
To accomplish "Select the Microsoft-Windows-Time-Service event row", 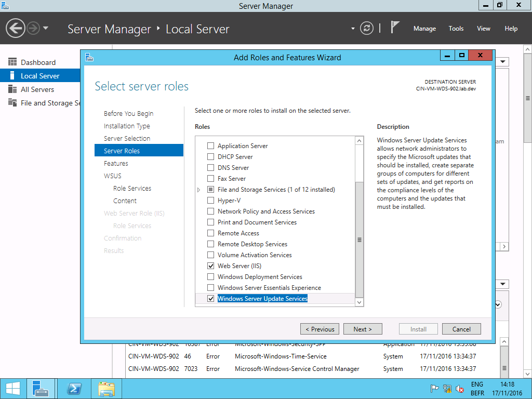I will (313, 356).
